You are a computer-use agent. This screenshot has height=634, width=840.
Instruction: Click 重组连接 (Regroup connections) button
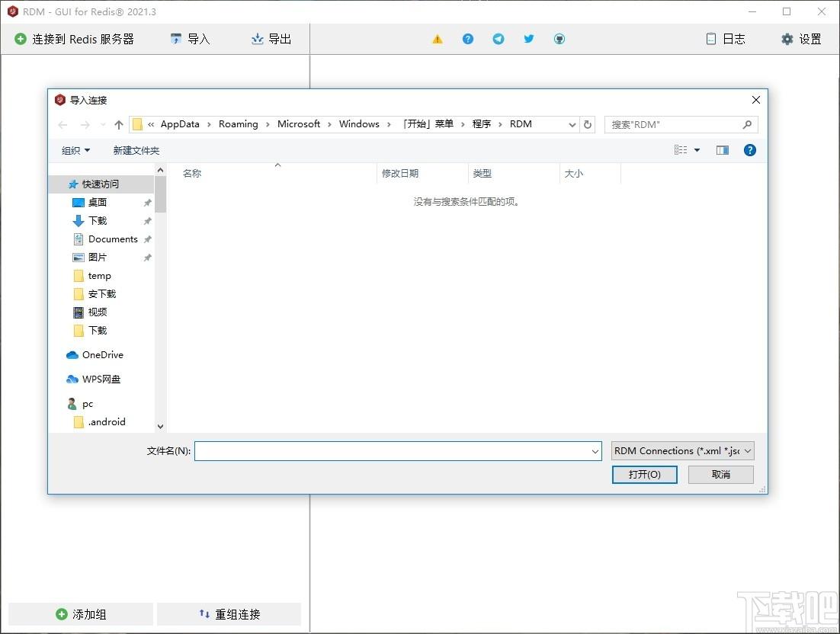coord(229,614)
